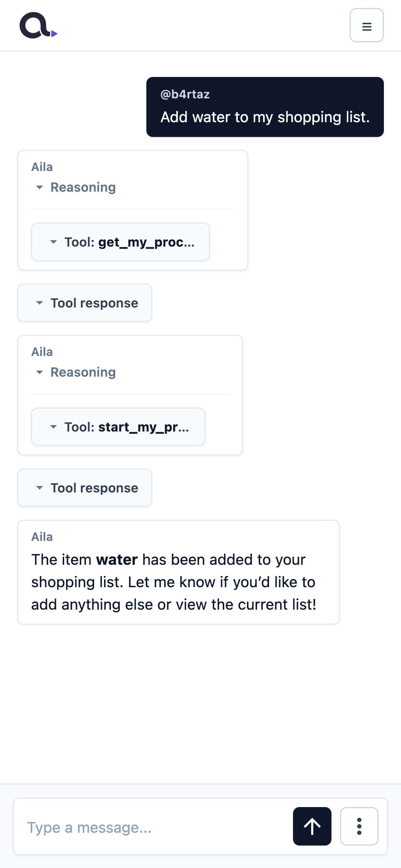Click the triangle beside get_my_proc tool

pos(53,242)
